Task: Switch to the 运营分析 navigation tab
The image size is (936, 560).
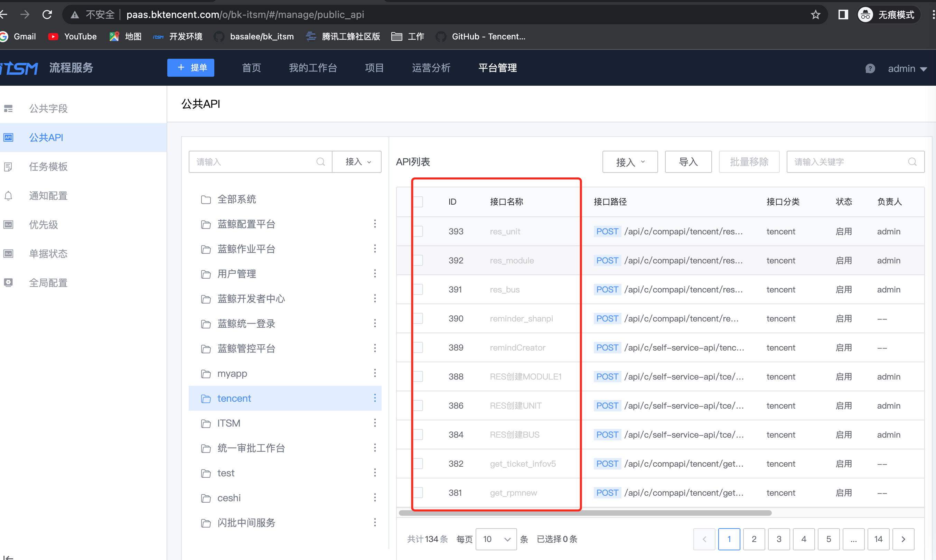Action: click(431, 68)
